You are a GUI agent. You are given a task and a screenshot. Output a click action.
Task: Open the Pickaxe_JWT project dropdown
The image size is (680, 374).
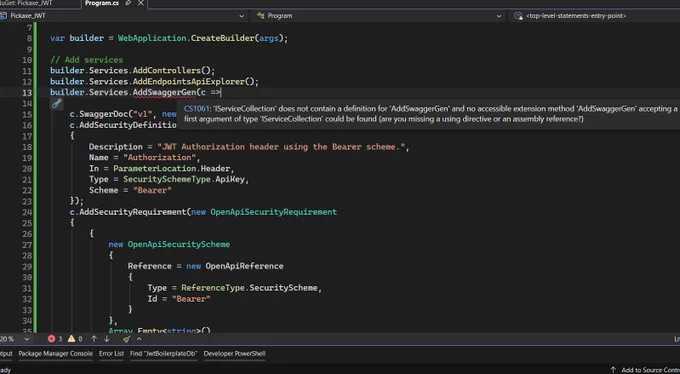coord(241,16)
